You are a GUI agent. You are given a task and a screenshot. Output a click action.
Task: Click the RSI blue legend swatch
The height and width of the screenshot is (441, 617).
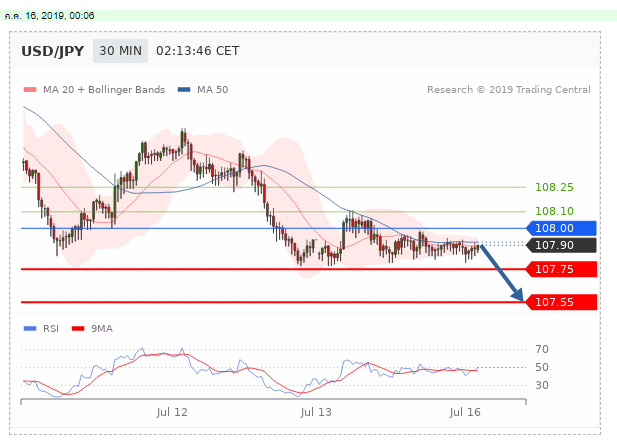click(30, 328)
